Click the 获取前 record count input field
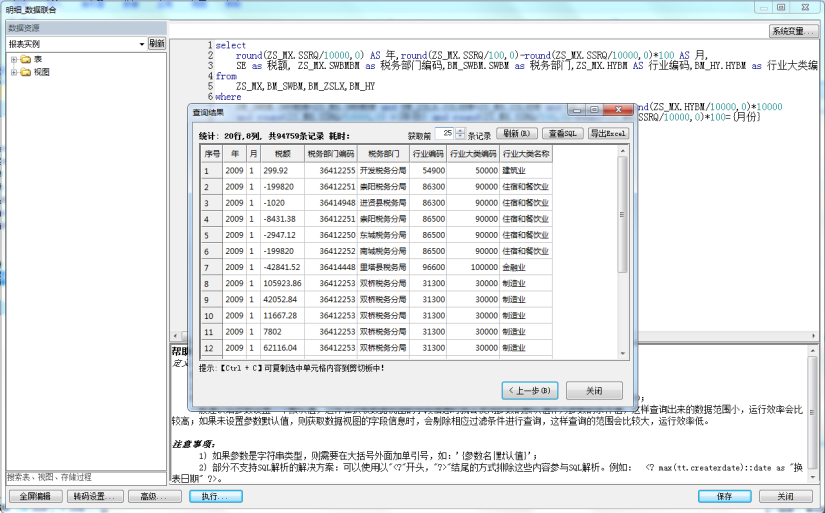Image resolution: width=825 pixels, height=513 pixels. point(444,133)
